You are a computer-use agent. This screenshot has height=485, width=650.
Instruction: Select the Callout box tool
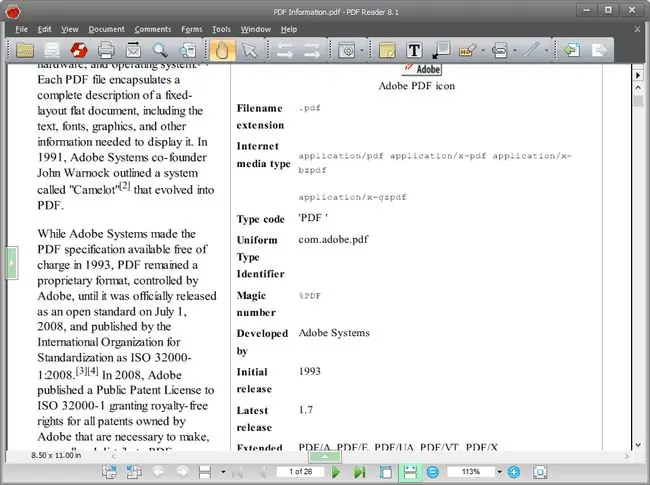(x=441, y=50)
